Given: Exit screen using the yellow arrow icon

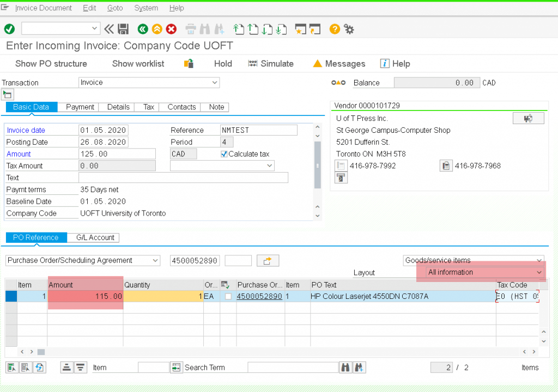Looking at the screenshot, I should [x=157, y=28].
